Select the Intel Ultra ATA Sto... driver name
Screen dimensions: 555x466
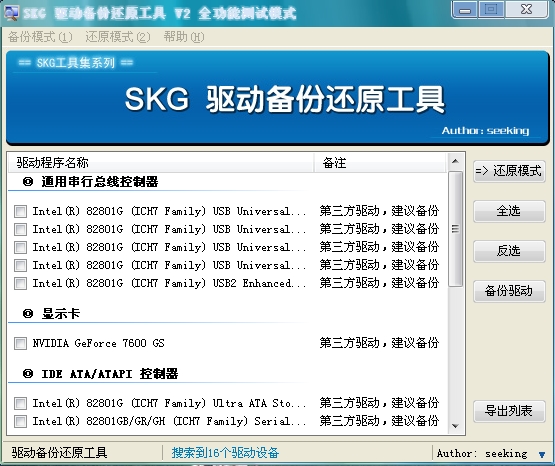click(169, 403)
